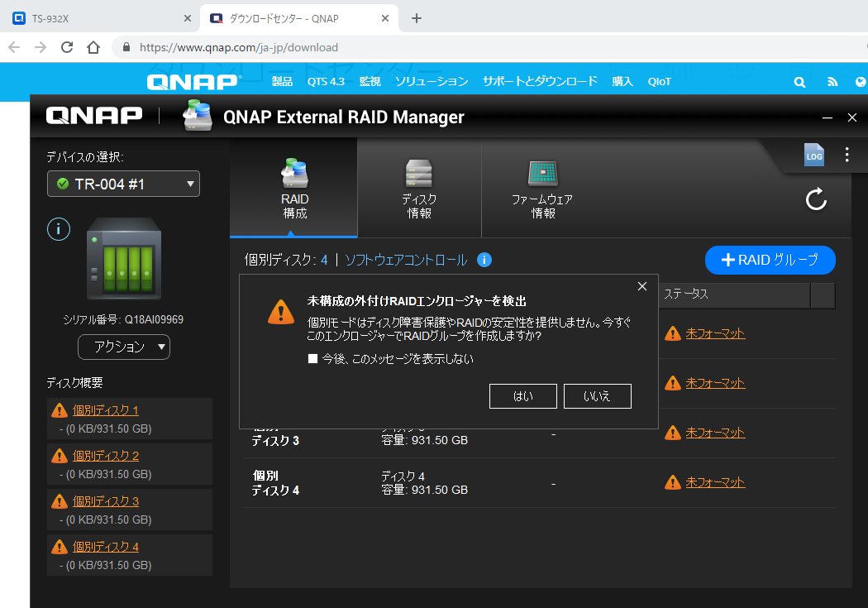Click the search magnifier on QNAP site

(x=799, y=82)
